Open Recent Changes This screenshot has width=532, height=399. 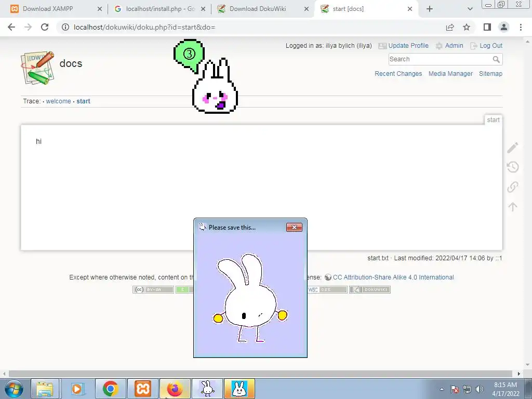[x=398, y=74]
